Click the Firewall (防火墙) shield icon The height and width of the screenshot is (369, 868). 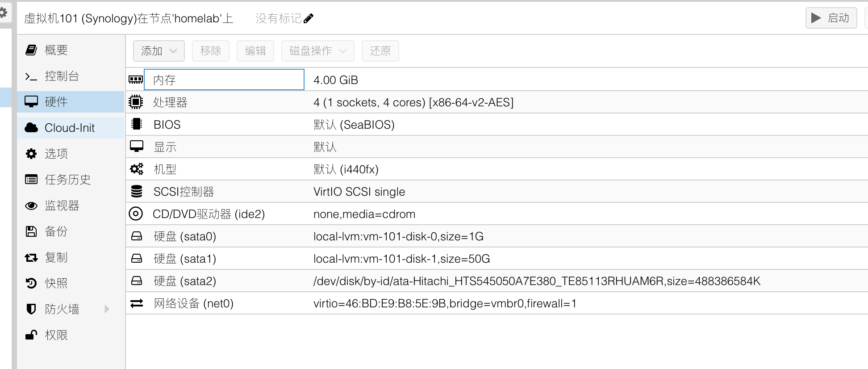31,309
